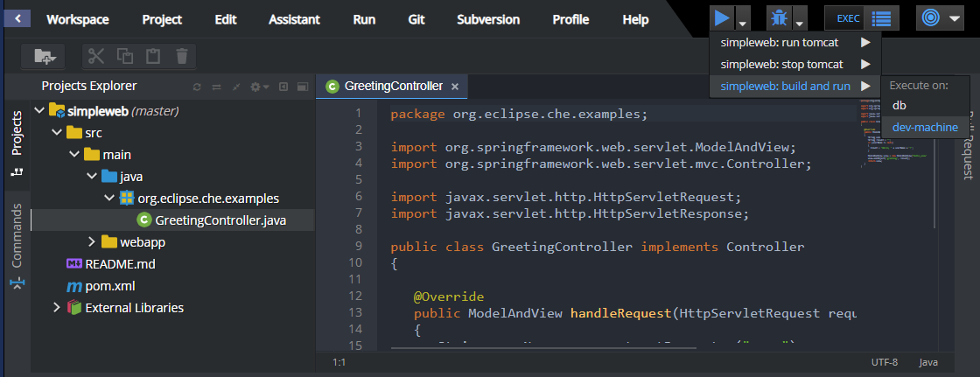The width and height of the screenshot is (980, 377).
Task: Open the Git menu
Action: pos(416,19)
